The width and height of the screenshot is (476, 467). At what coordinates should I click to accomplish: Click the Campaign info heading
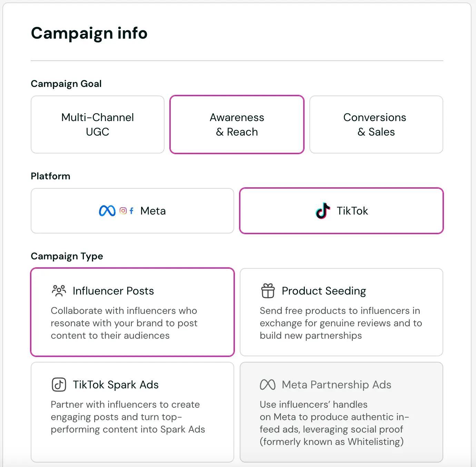point(89,33)
